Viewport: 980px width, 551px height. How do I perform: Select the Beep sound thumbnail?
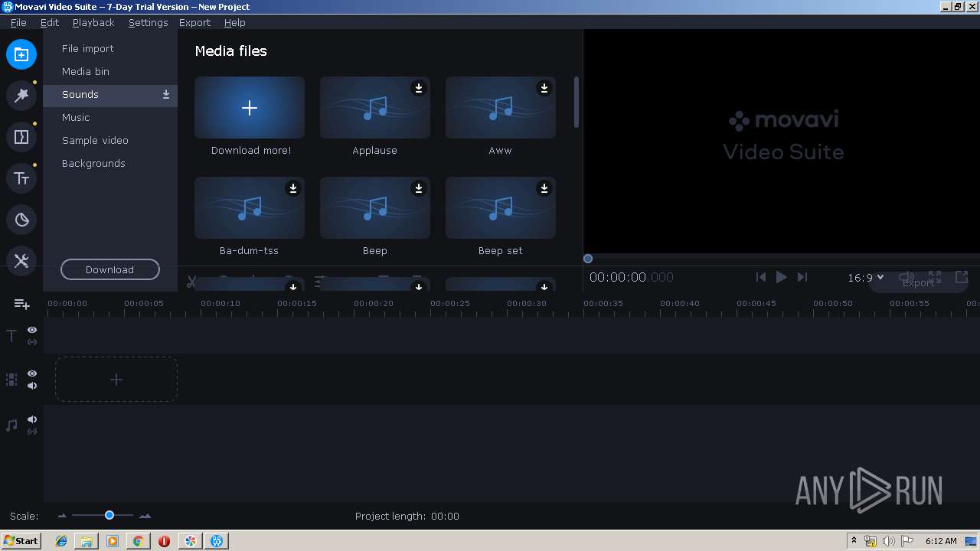(x=375, y=208)
